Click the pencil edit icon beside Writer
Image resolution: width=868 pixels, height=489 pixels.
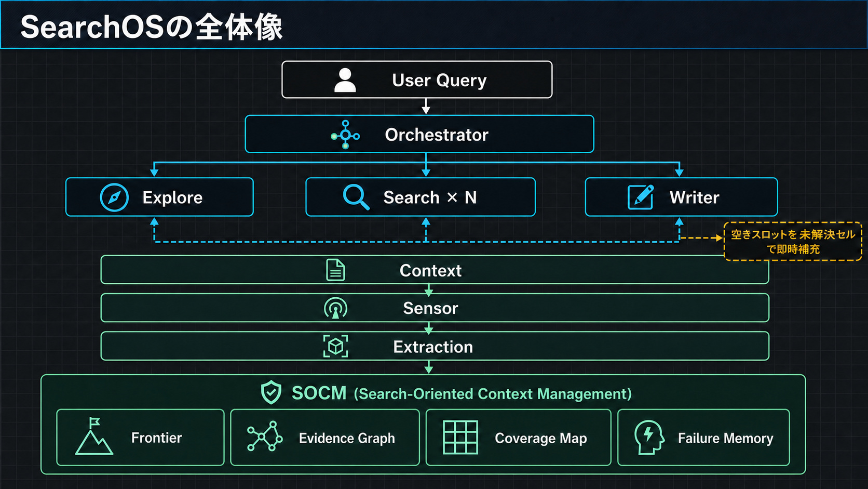[x=641, y=197]
